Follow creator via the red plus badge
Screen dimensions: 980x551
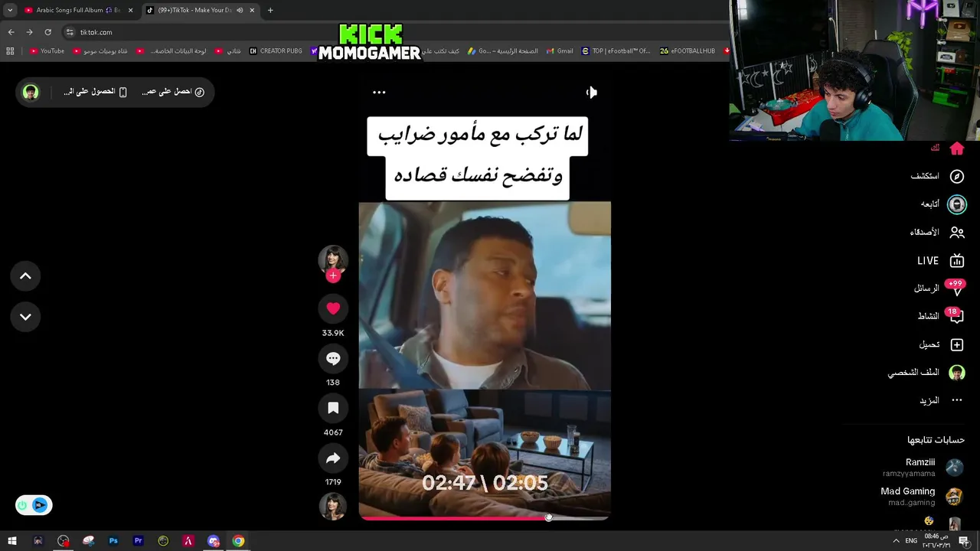(333, 275)
